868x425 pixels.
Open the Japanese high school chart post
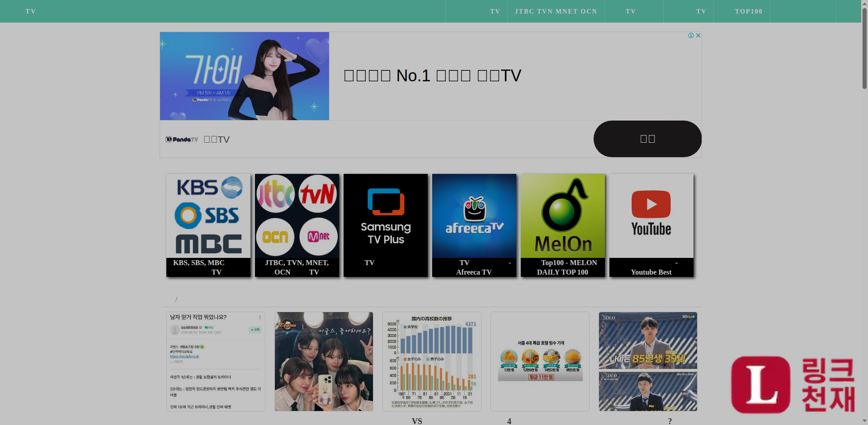432,361
